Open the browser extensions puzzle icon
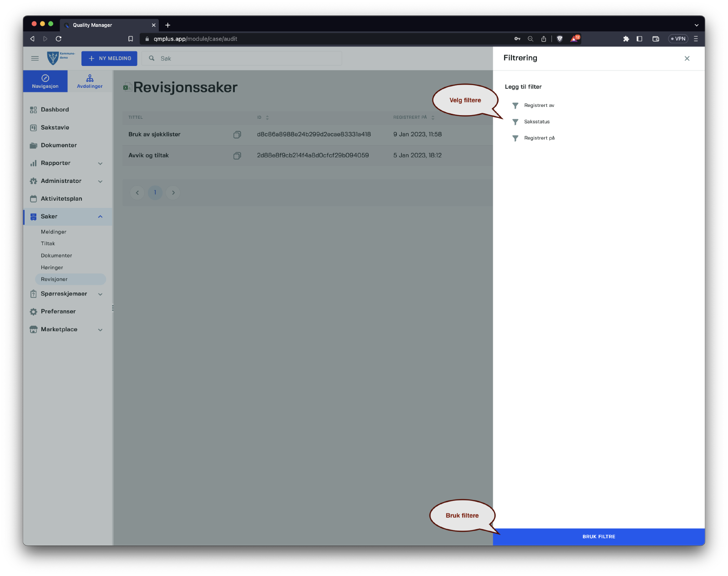Viewport: 728px width, 576px height. tap(626, 39)
